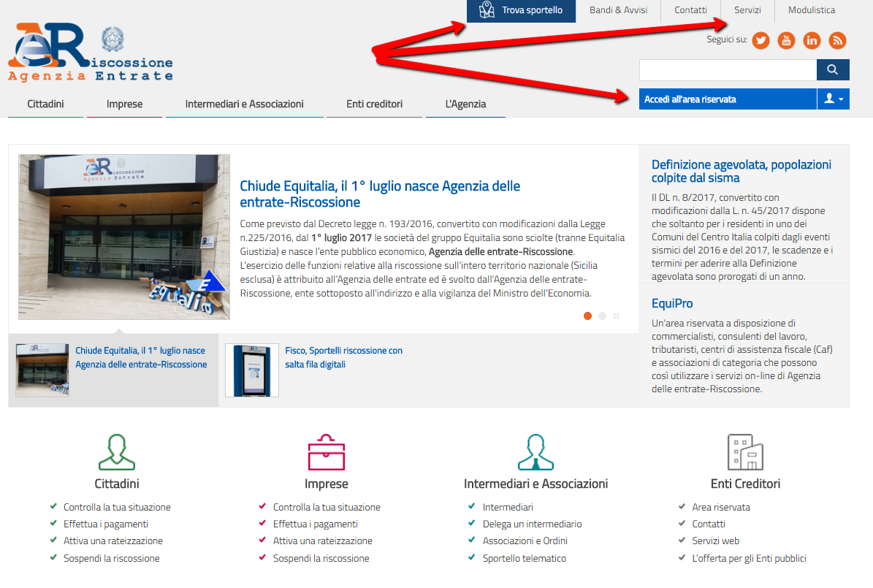
Task: Click the Cittadini person icon
Action: pos(117,452)
